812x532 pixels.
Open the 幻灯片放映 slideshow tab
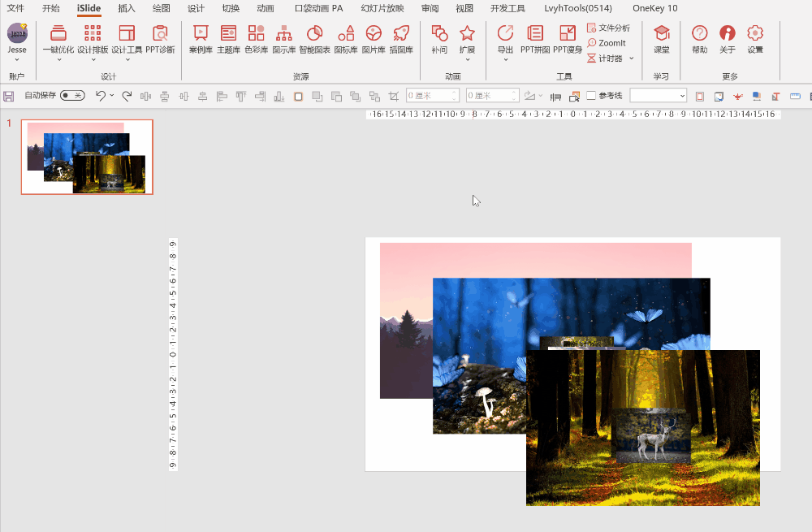[x=382, y=8]
